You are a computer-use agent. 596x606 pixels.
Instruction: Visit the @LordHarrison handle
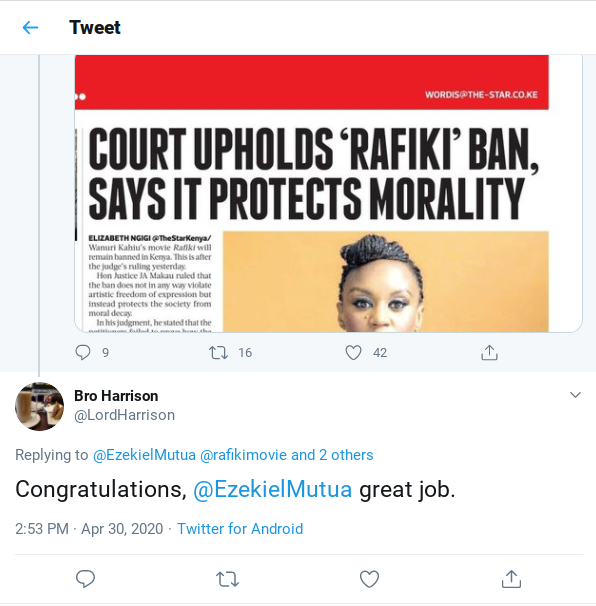tap(124, 415)
